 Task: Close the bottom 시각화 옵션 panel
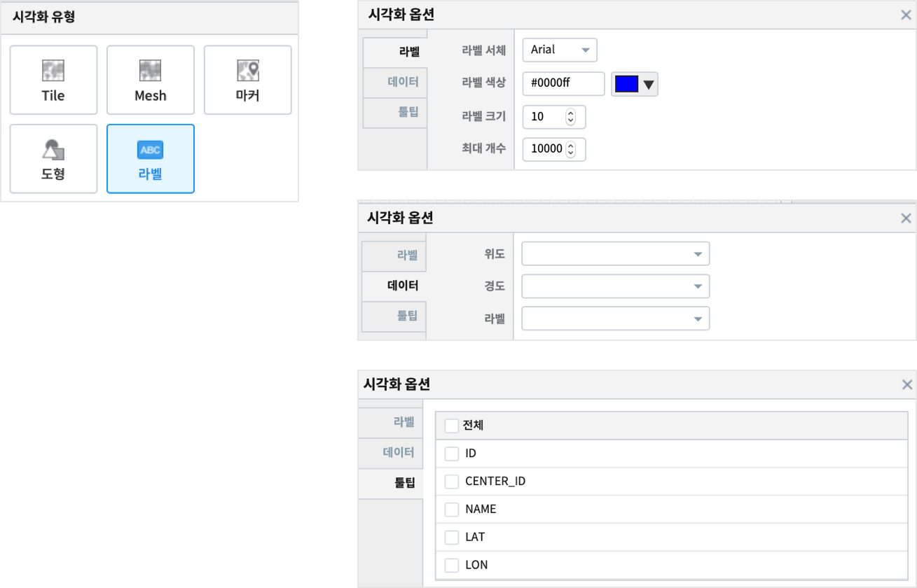pyautogui.click(x=907, y=385)
